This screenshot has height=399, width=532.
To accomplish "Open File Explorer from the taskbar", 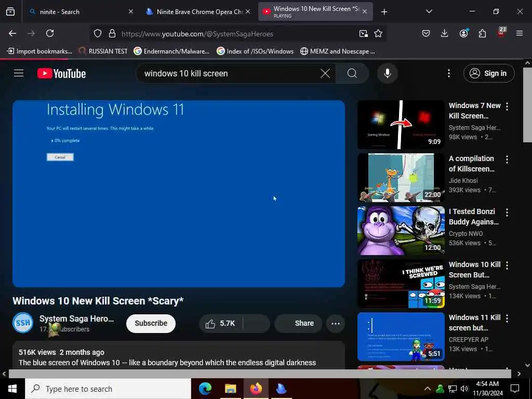I will coord(230,389).
